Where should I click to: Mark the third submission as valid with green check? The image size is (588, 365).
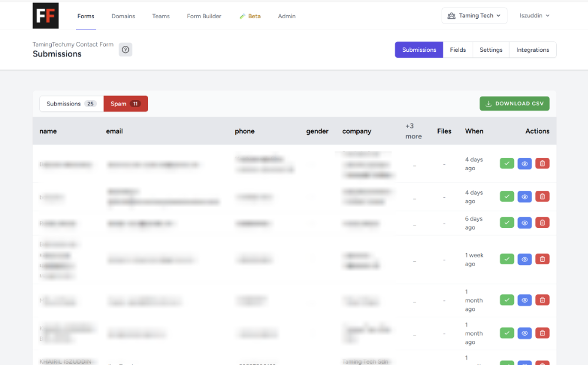506,223
